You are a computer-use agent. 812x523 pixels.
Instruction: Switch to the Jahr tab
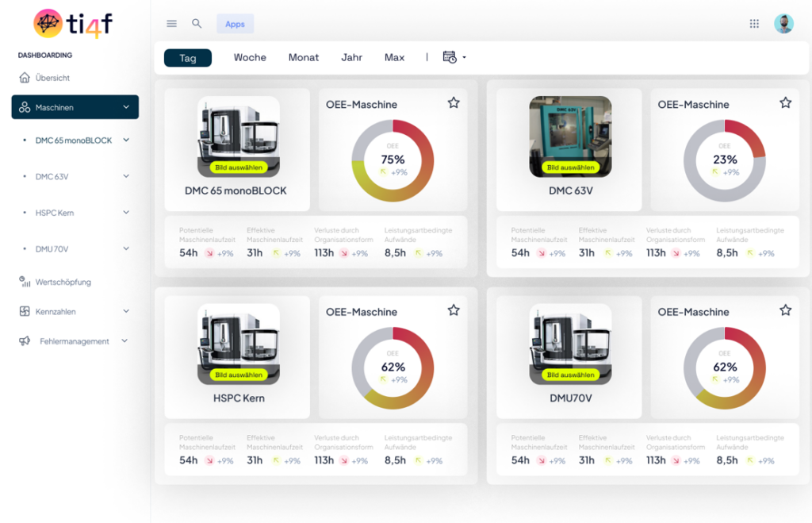351,57
